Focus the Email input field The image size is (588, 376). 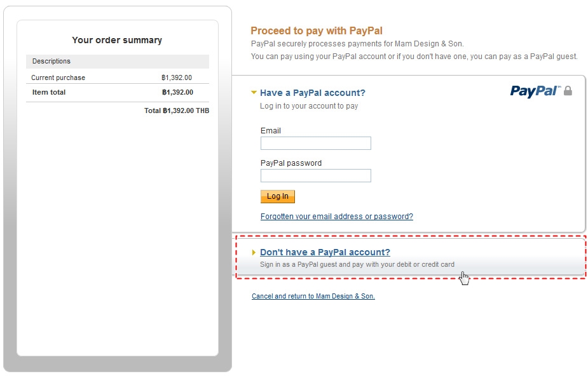pyautogui.click(x=315, y=144)
